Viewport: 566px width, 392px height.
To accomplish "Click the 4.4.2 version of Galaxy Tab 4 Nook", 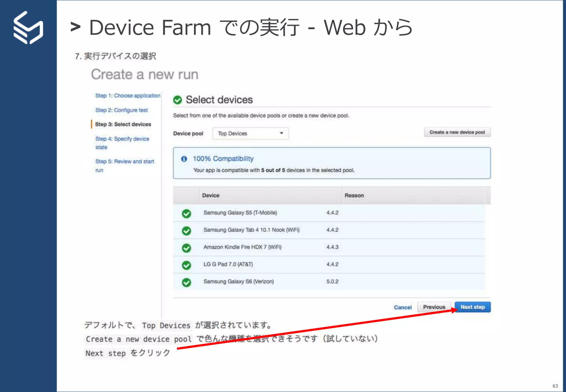I will point(332,230).
